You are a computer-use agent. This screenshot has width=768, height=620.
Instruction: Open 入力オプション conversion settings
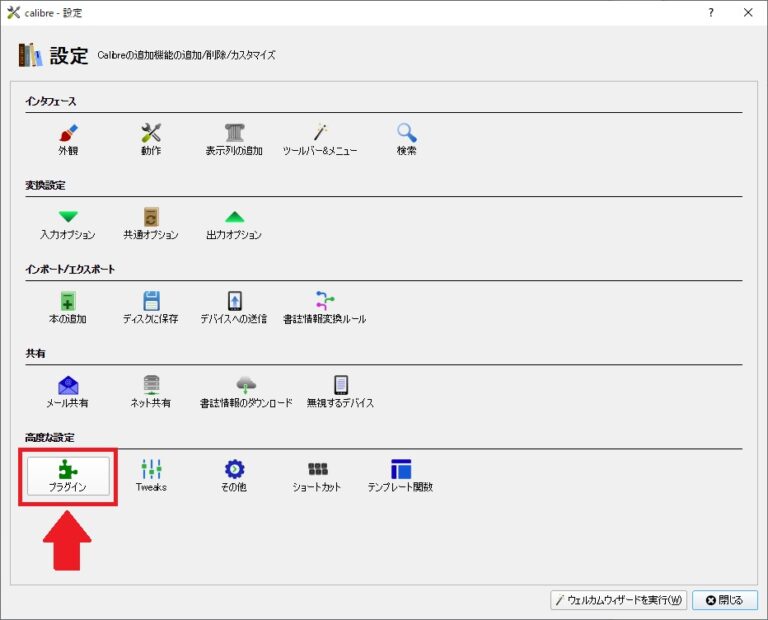pyautogui.click(x=68, y=224)
